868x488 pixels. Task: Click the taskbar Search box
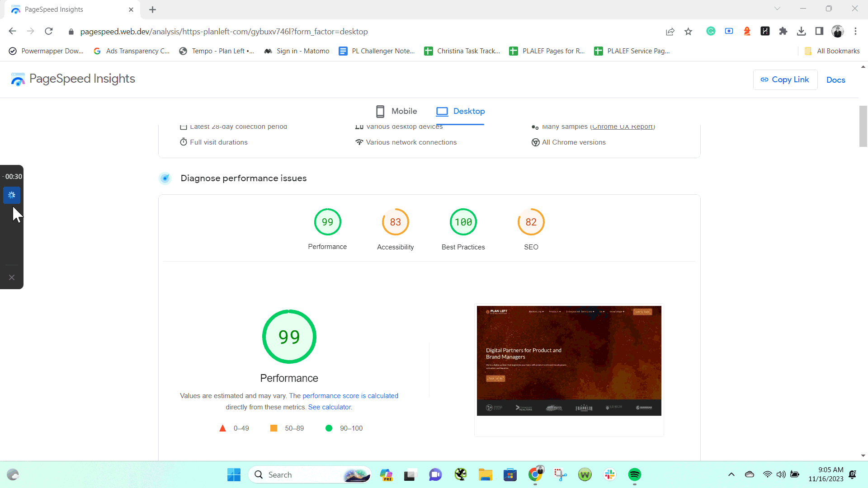click(310, 474)
